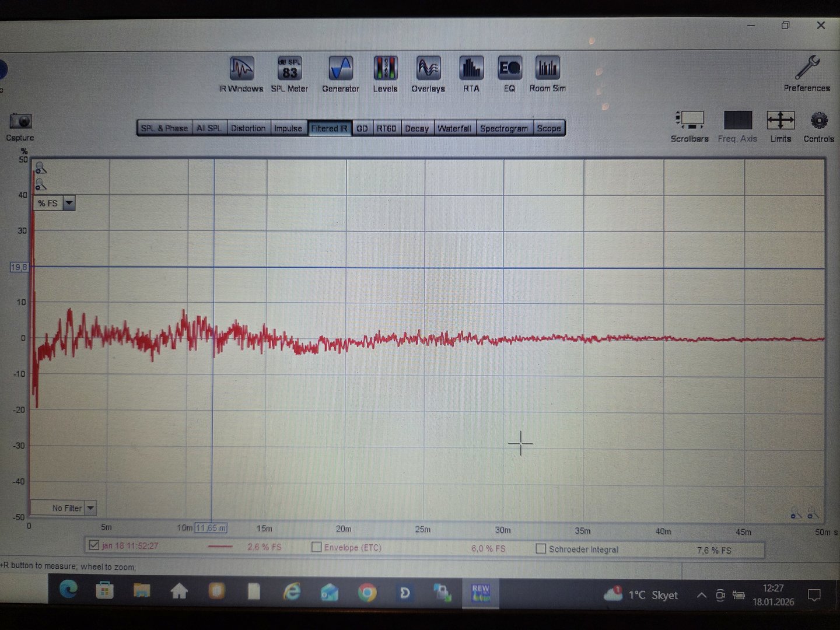The height and width of the screenshot is (630, 840).
Task: Switch to the All SPL tab
Action: point(209,128)
